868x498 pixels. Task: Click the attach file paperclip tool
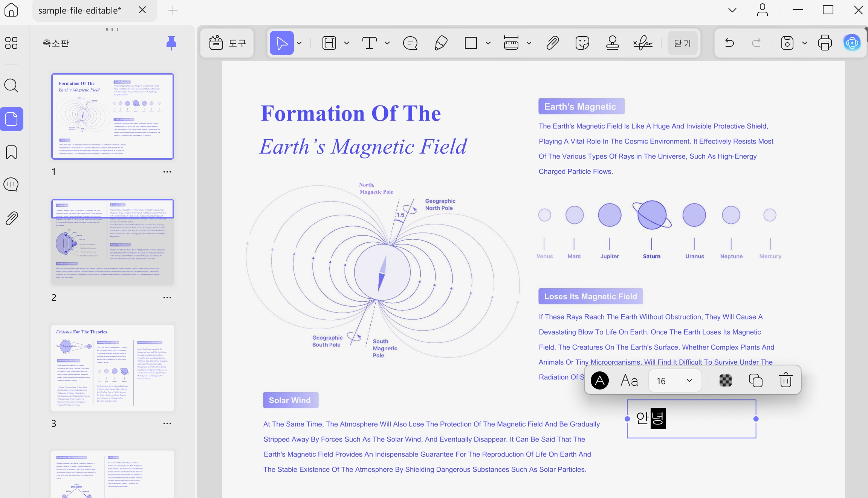[x=553, y=43]
